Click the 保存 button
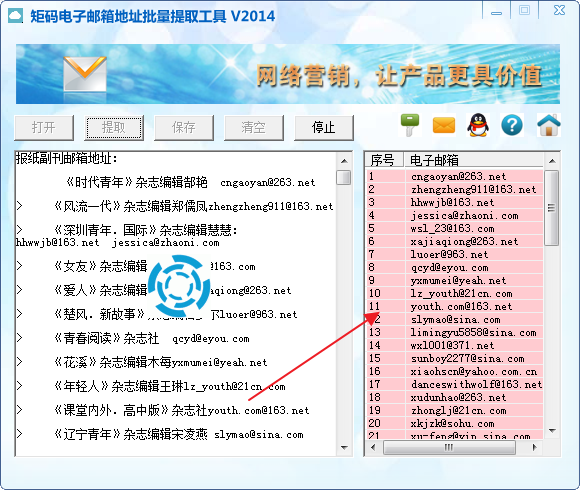Viewport: 580px width, 490px height. pos(184,128)
